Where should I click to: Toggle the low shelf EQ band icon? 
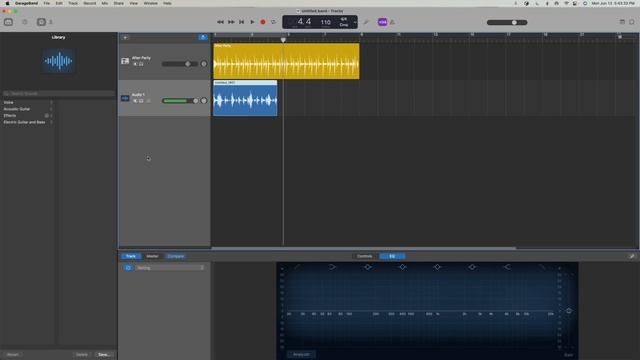tap(332, 267)
